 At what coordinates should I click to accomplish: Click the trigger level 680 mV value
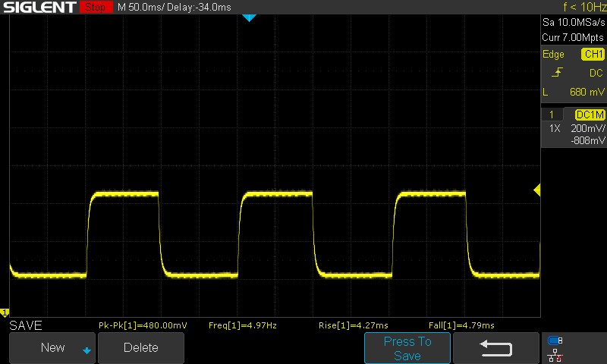click(587, 92)
